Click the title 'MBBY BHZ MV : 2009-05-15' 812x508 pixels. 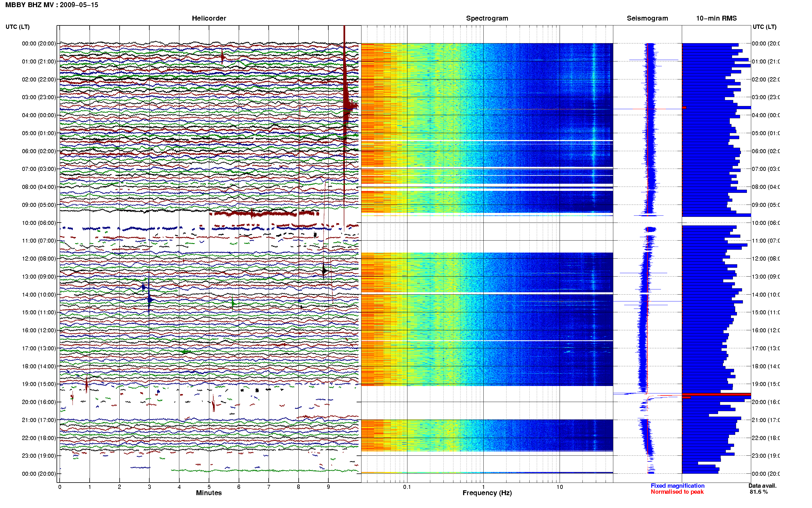pyautogui.click(x=52, y=5)
